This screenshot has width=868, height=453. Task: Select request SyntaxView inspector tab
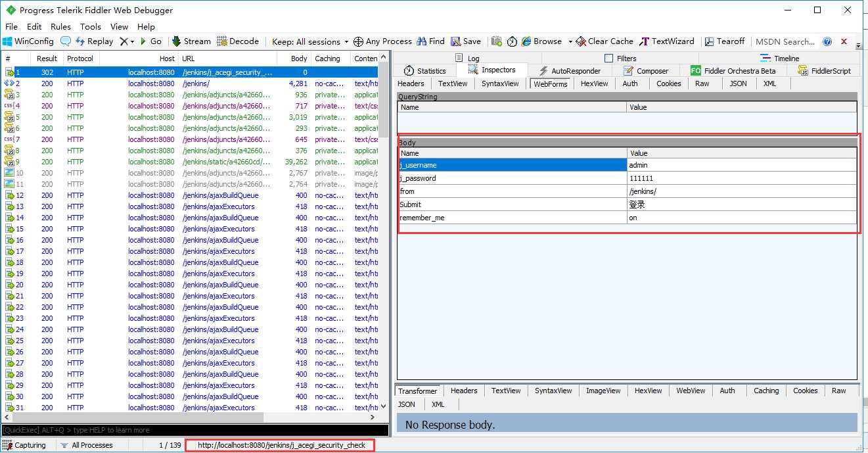[x=500, y=83]
